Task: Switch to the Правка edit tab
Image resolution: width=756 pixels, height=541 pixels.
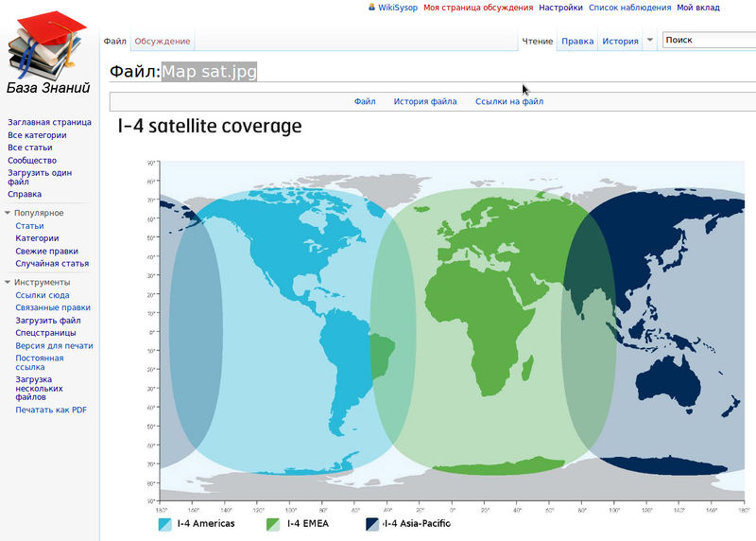Action: point(577,41)
